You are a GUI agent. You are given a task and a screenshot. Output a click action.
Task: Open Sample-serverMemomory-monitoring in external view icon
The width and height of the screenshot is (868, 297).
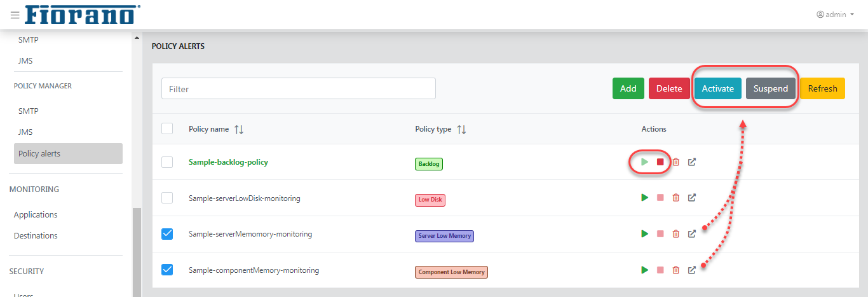[x=692, y=234]
